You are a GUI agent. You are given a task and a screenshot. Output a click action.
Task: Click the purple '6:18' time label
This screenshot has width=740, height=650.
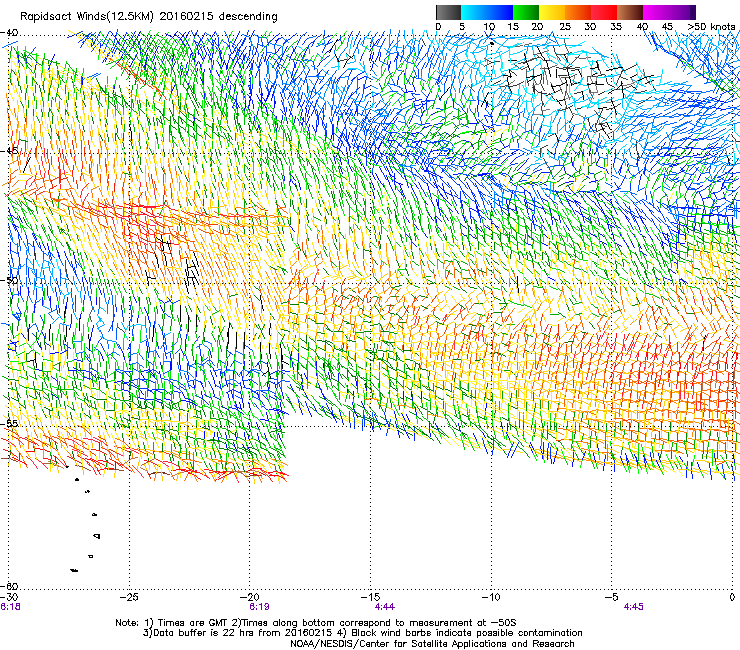pyautogui.click(x=10, y=607)
